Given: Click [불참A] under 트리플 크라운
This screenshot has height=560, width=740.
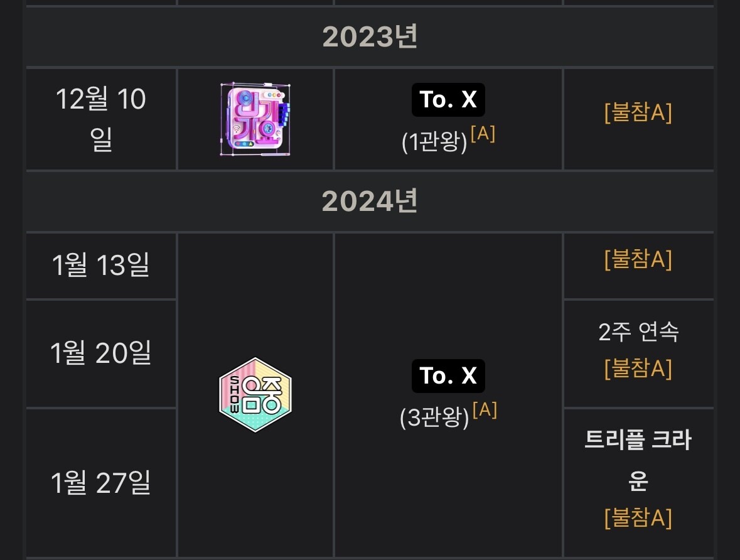Looking at the screenshot, I should click(x=638, y=519).
